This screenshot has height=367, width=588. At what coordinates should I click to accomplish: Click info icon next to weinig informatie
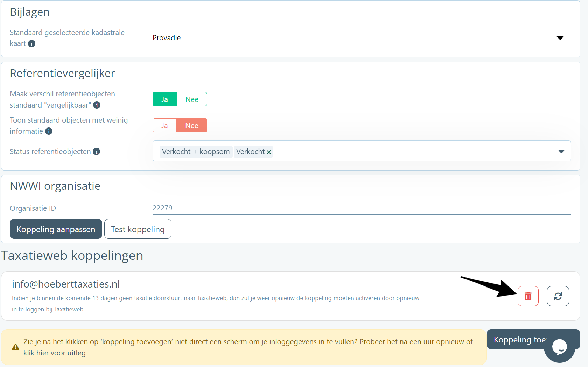(49, 131)
